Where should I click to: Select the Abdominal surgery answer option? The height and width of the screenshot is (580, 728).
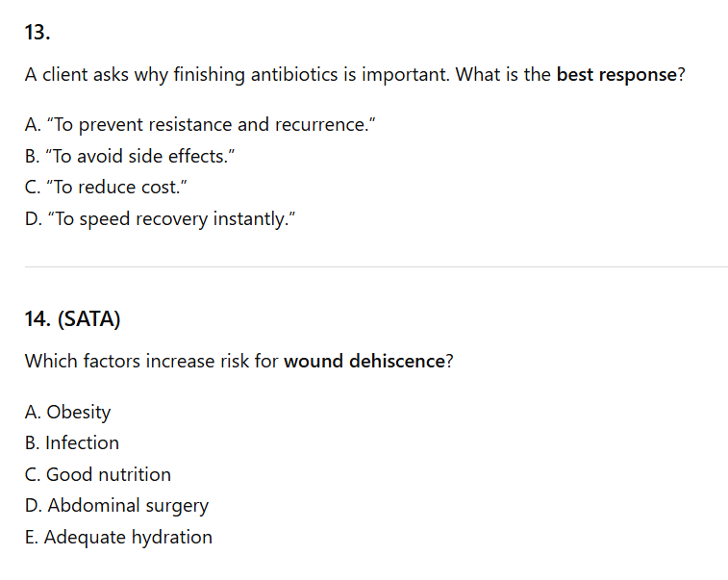click(x=116, y=506)
